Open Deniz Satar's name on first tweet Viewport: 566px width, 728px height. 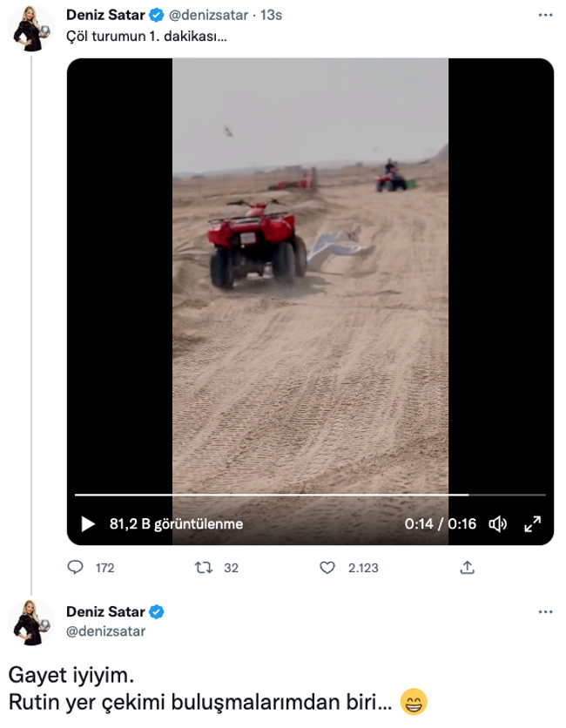[x=105, y=15]
